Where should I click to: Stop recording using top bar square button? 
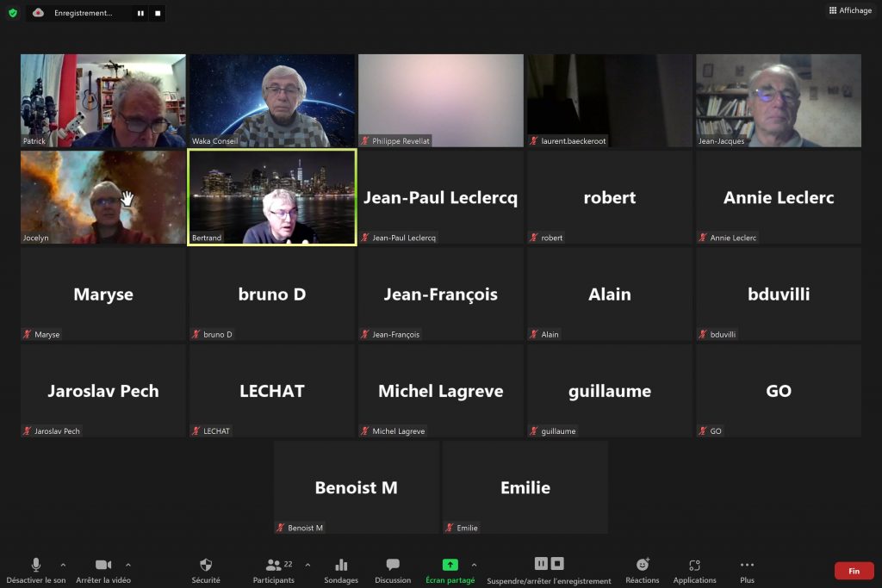[x=158, y=13]
